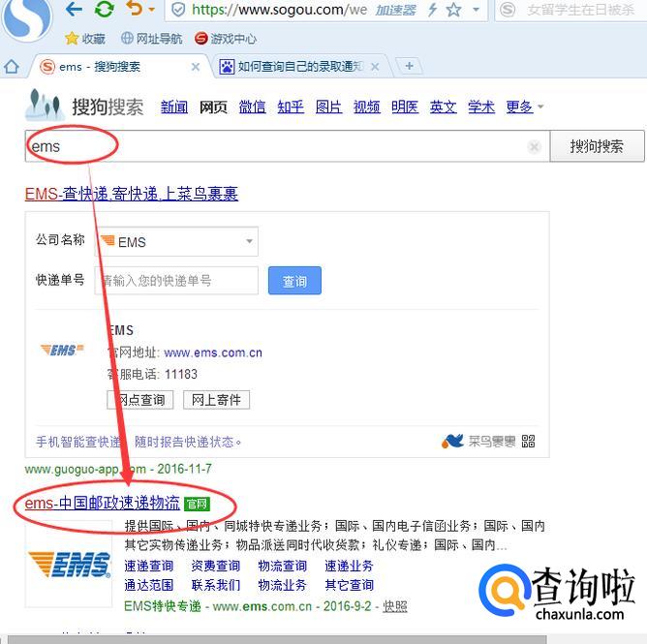
Task: Click the large EMS logo thumbnail
Action: click(69, 564)
